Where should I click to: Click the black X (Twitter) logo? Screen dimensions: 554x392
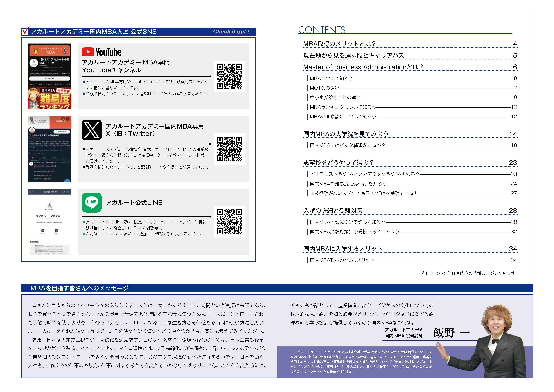[91, 130]
